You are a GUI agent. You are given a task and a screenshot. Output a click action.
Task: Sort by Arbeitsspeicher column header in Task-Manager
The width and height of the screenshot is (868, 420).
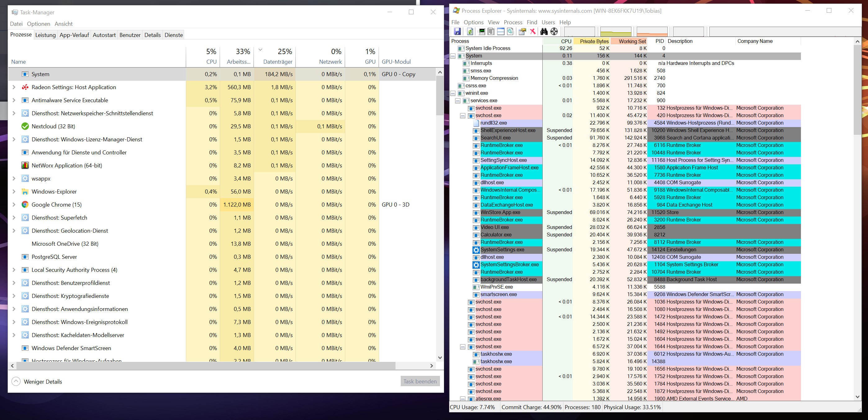click(x=237, y=56)
